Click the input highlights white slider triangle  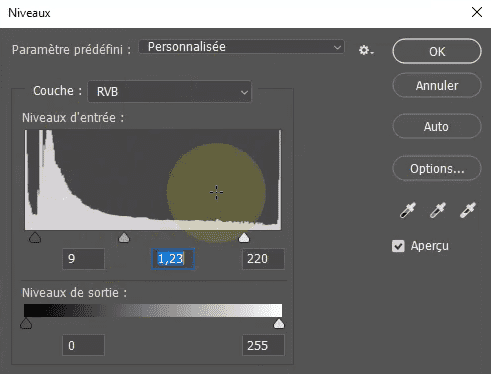(244, 238)
